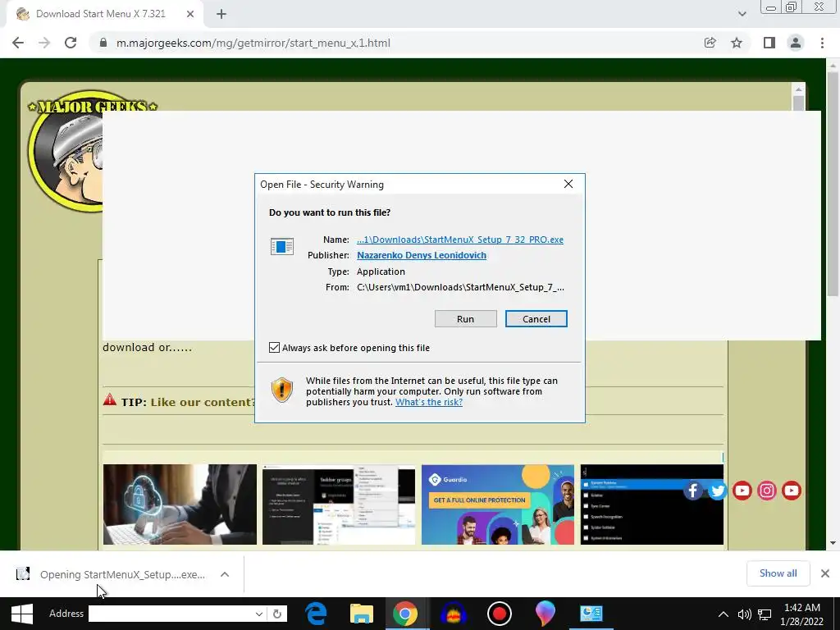Open the side panel icon in Chrome
Screen dimensions: 840x630
click(769, 43)
